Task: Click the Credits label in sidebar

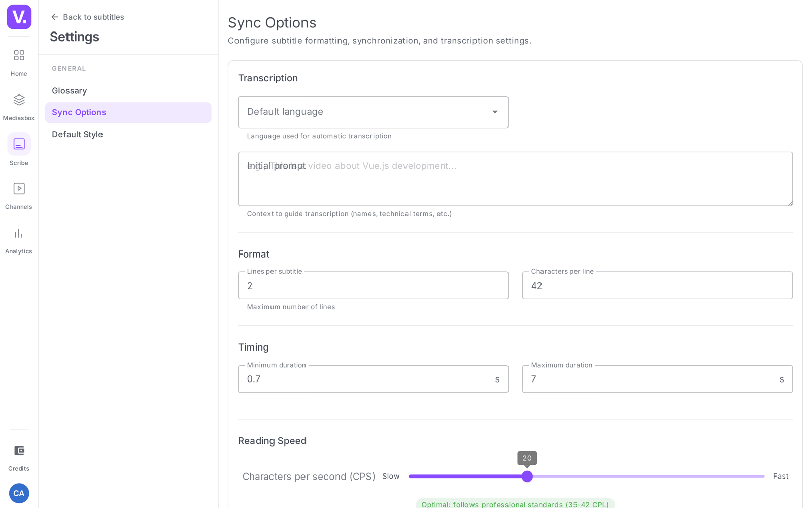Action: (x=19, y=469)
